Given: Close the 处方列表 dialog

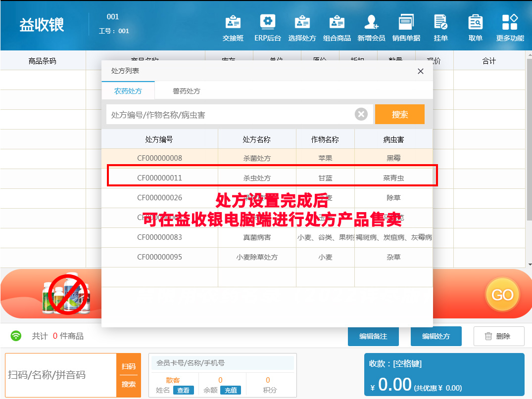Looking at the screenshot, I should click(421, 71).
